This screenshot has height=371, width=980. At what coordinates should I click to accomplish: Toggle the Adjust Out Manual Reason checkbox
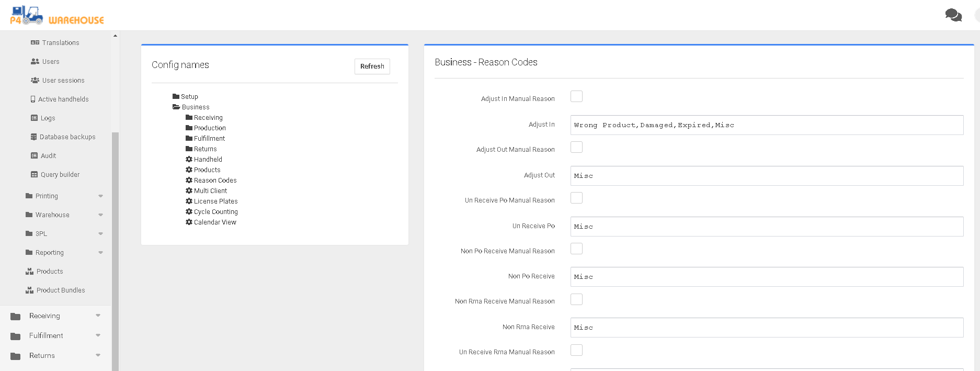click(x=576, y=148)
